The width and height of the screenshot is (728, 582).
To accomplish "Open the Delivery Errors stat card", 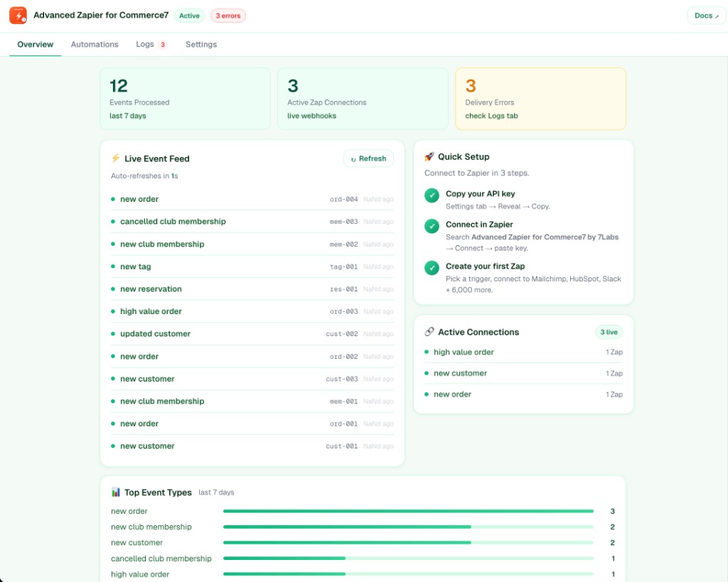I will tap(540, 99).
